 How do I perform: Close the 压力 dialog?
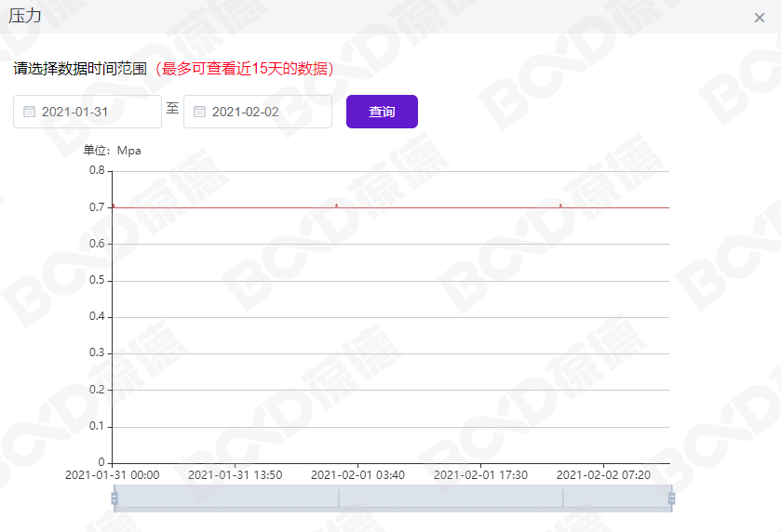coord(760,18)
